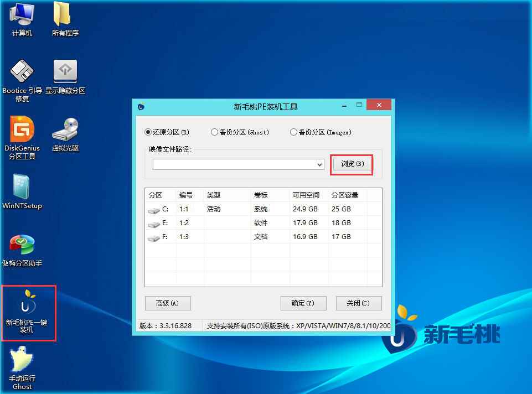The width and height of the screenshot is (532, 394).
Task: Open the 计算机 desktop icon
Action: pos(22,19)
